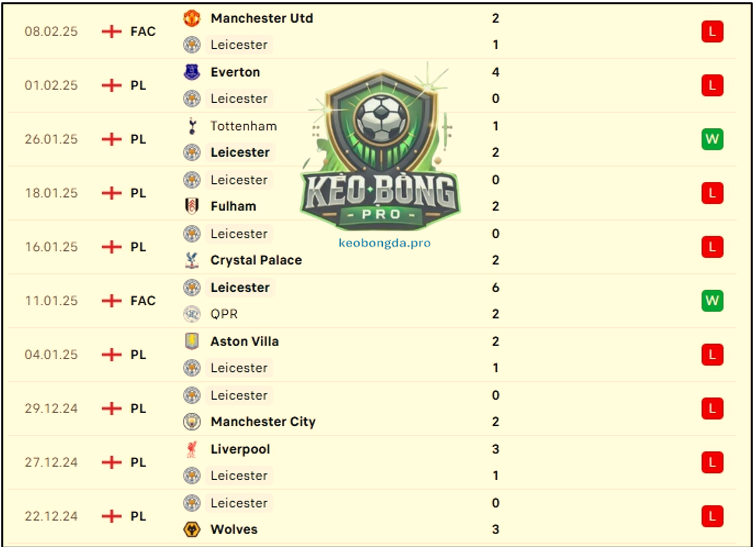Select the 22.12.24 match date

tap(51, 516)
